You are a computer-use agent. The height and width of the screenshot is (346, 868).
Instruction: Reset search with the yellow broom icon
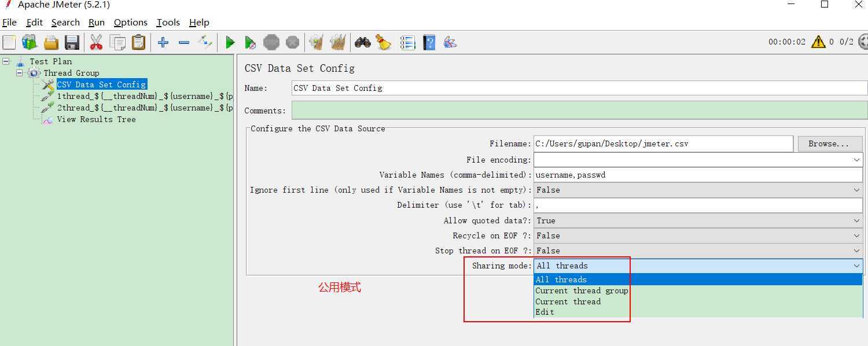point(383,42)
